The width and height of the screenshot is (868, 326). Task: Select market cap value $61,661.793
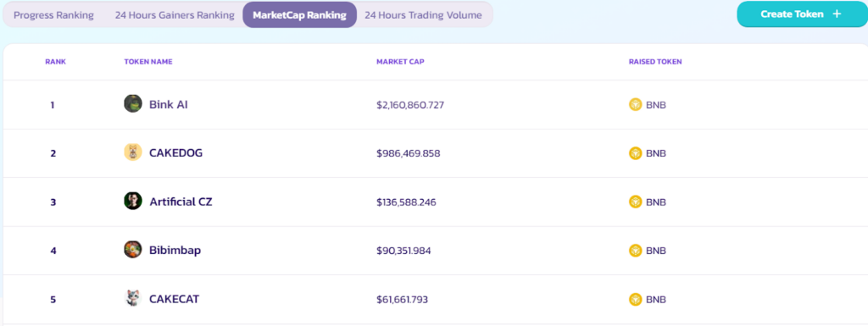(x=403, y=300)
